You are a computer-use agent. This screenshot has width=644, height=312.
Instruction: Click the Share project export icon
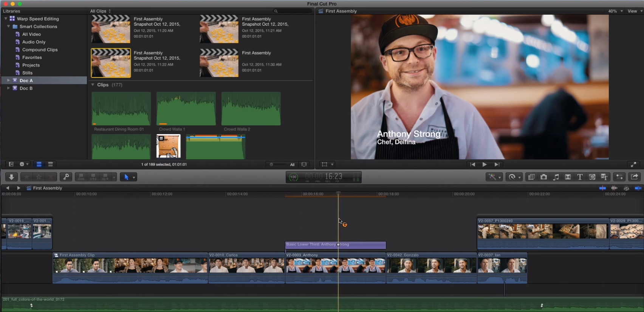point(634,177)
